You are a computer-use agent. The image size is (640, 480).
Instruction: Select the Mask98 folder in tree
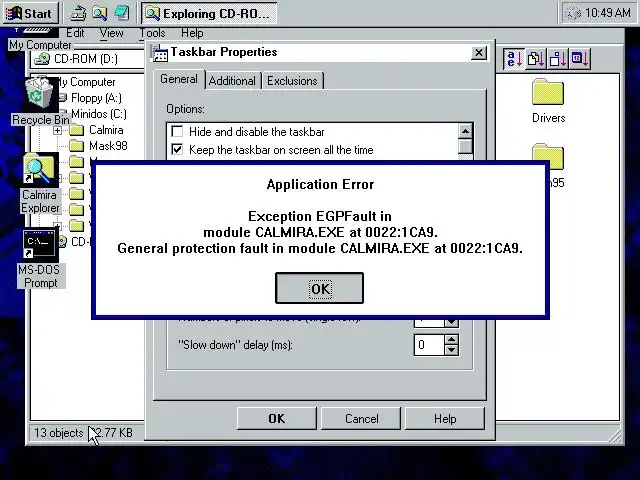[x=98, y=146]
